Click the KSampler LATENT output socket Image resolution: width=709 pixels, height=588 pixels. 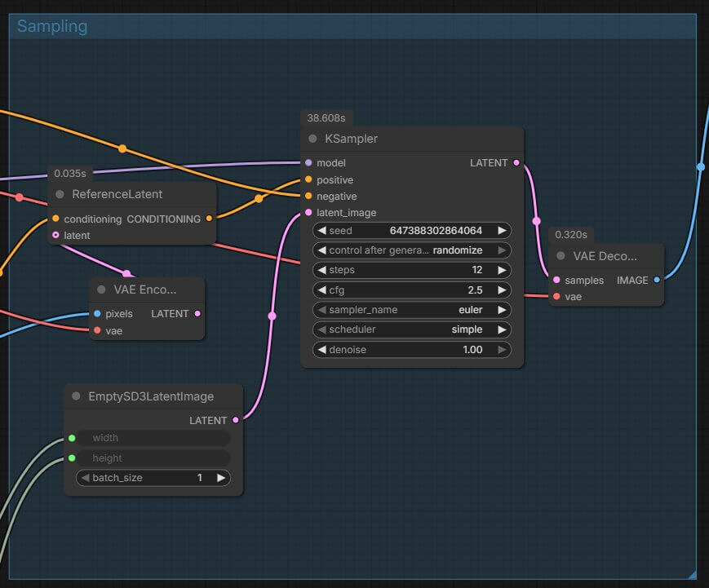click(516, 163)
